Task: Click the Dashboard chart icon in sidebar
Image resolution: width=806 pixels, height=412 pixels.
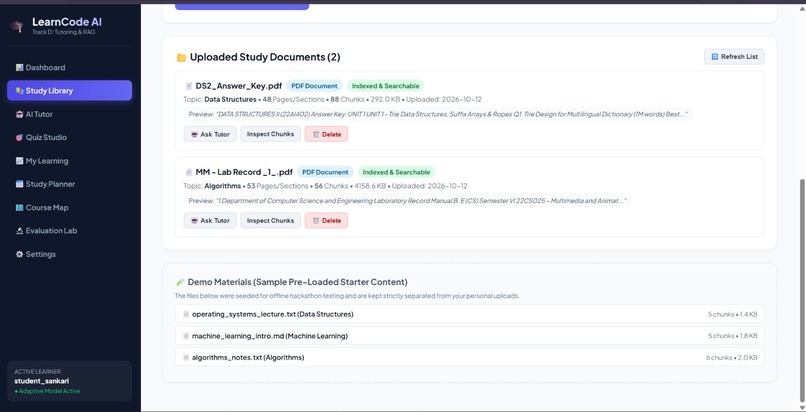Action: (19, 67)
